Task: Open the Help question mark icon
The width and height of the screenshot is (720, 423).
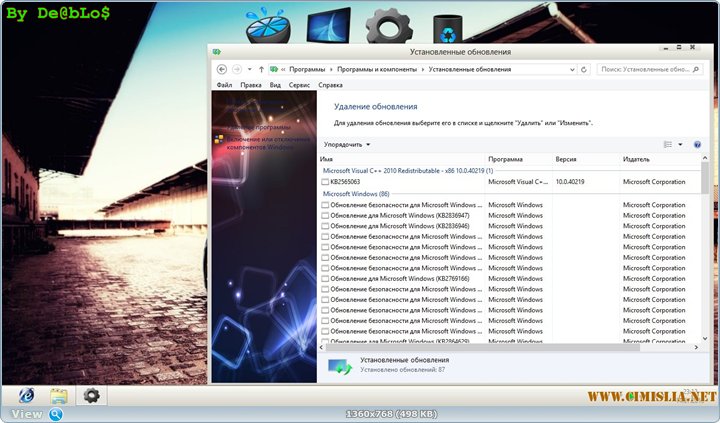Action: [x=697, y=144]
